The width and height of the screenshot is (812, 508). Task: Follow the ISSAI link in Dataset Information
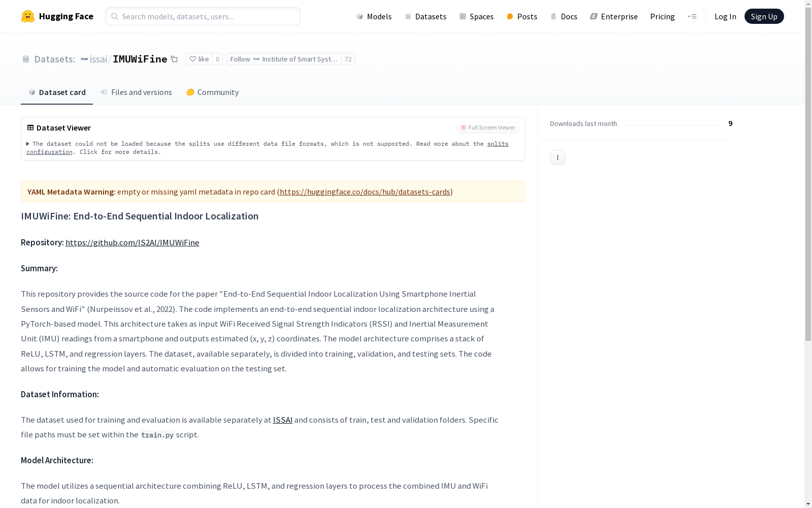coord(283,420)
